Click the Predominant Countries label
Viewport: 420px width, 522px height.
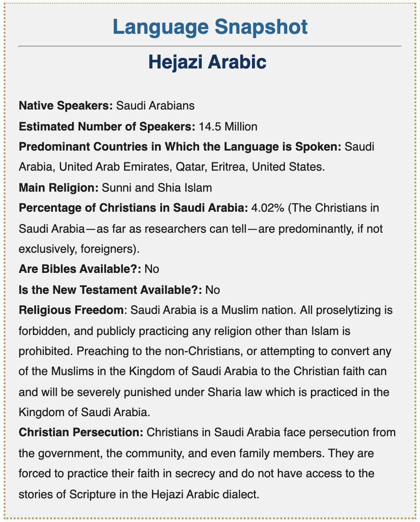coord(180,147)
